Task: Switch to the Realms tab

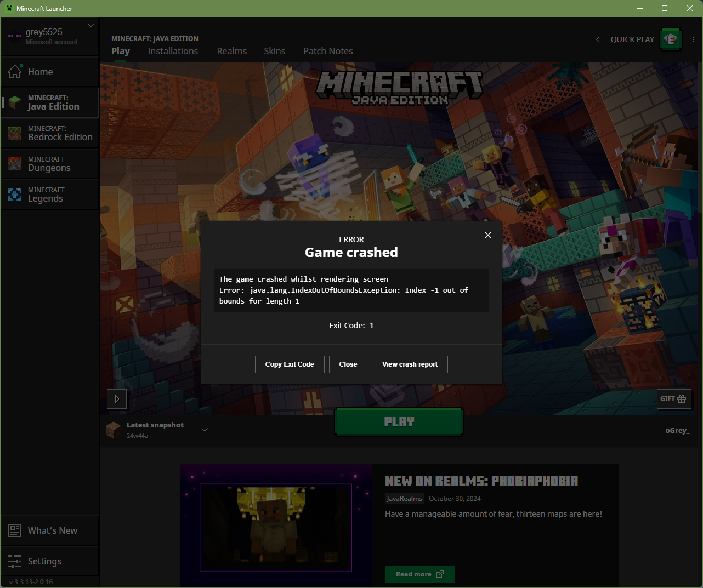Action: point(232,51)
